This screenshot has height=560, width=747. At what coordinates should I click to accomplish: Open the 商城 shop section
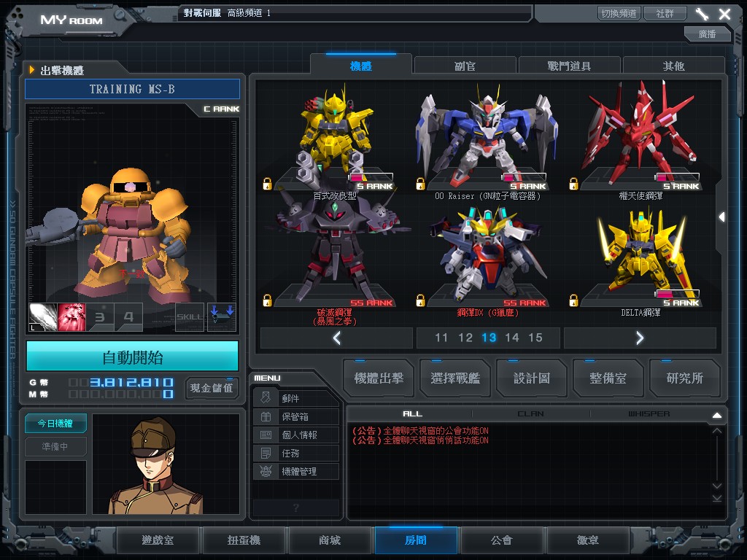tap(330, 540)
